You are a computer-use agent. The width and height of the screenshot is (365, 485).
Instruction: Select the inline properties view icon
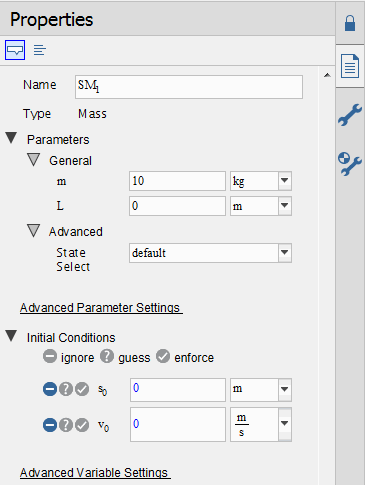point(15,50)
